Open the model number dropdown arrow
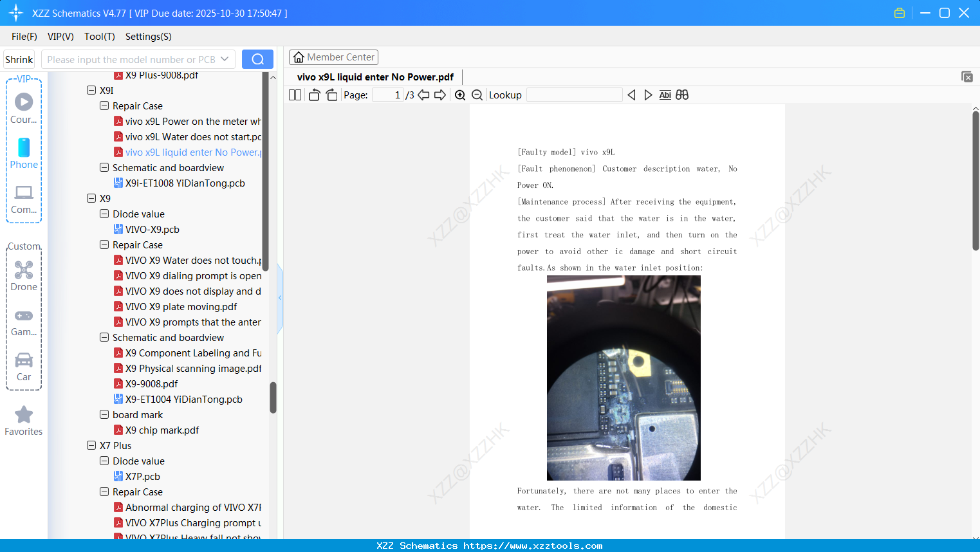980x552 pixels. pos(225,59)
